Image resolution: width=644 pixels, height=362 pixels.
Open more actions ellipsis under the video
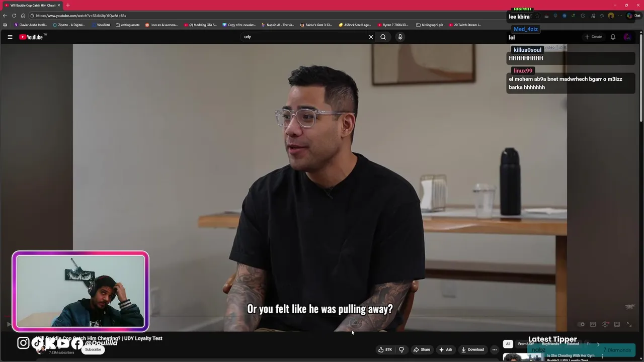click(495, 349)
